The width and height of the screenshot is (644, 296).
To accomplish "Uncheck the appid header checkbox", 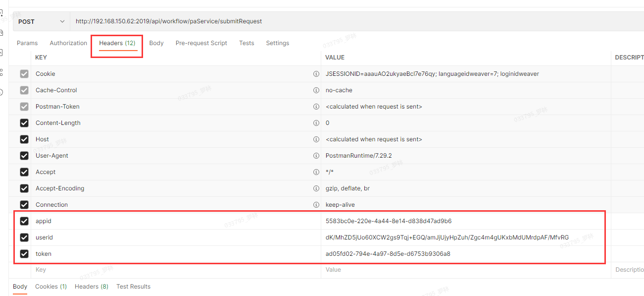I will 24,221.
